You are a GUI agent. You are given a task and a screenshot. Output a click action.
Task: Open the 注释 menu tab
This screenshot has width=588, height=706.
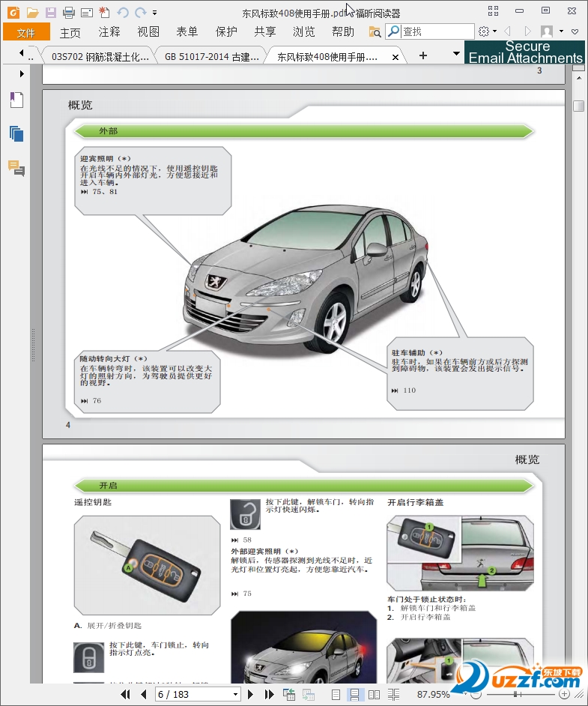(109, 31)
